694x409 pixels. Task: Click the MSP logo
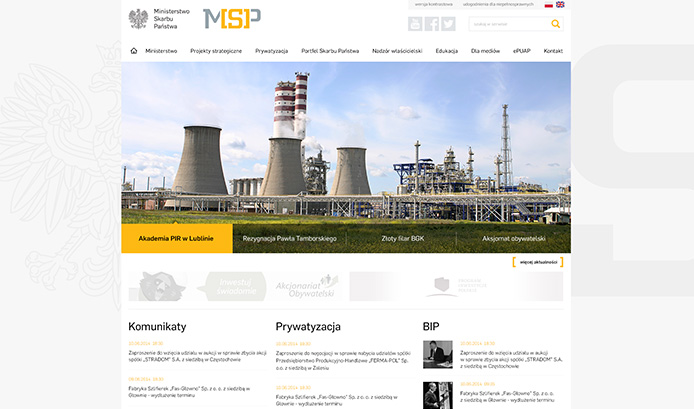point(232,19)
